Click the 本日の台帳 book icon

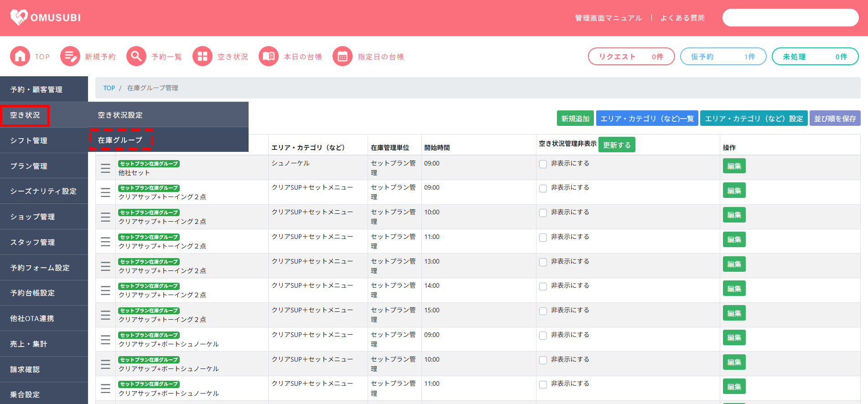pyautogui.click(x=269, y=57)
